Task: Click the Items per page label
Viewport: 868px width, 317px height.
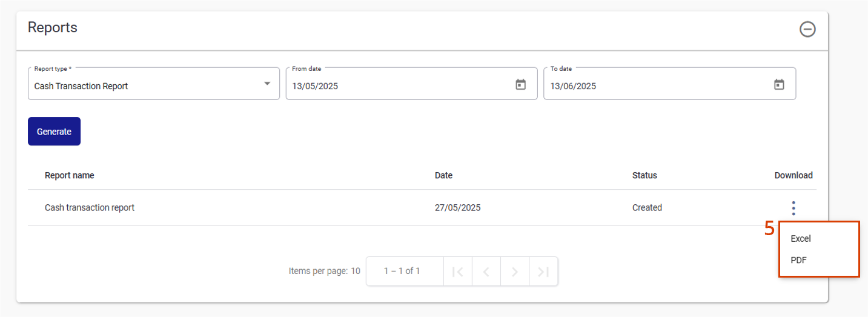Action: (324, 271)
